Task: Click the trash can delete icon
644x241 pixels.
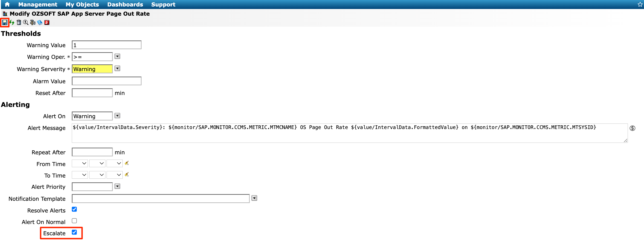Action: [19, 23]
